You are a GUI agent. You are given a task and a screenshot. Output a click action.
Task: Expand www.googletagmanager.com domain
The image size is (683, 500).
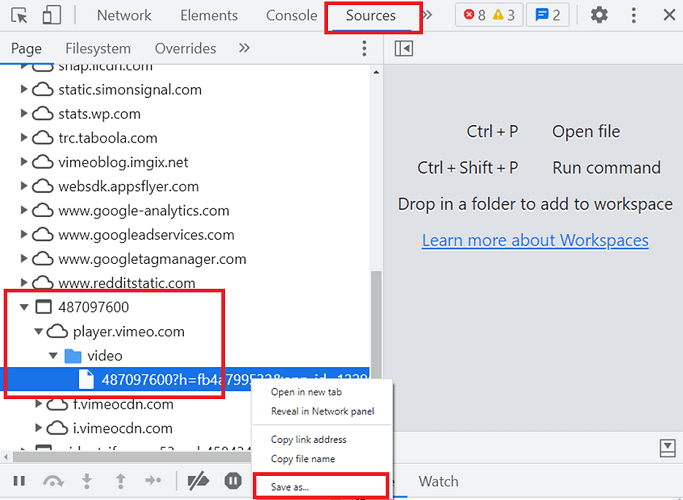24,259
